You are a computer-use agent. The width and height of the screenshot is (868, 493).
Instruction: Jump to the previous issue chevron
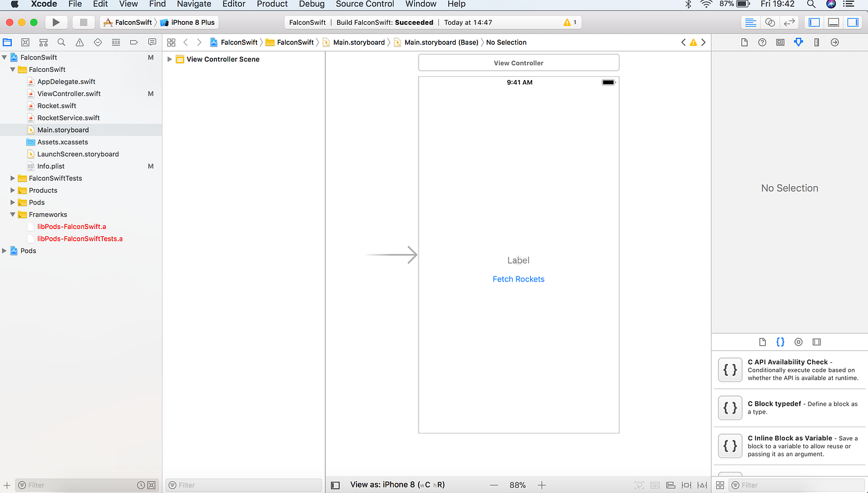coord(683,42)
